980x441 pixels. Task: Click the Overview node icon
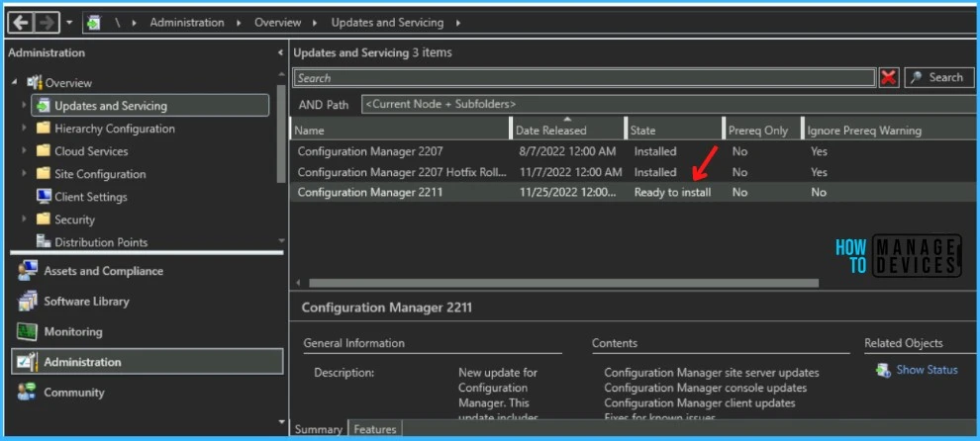pos(35,82)
